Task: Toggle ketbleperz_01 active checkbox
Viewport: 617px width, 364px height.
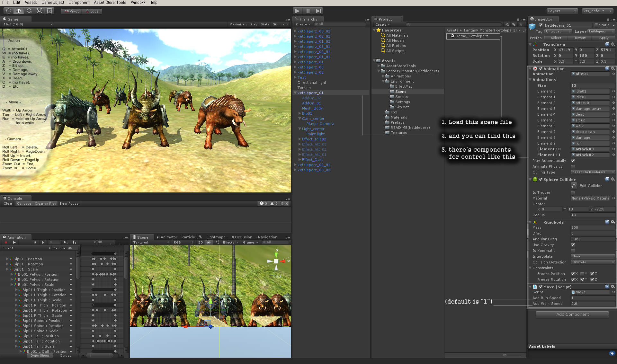Action: click(541, 25)
